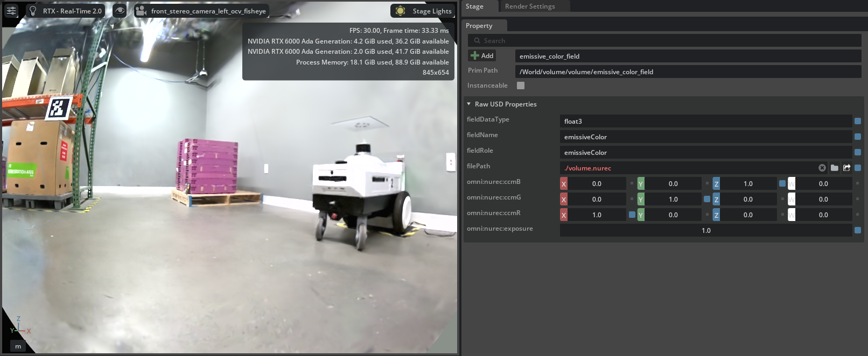
Task: Open the viewport settings sliders icon
Action: click(x=11, y=11)
